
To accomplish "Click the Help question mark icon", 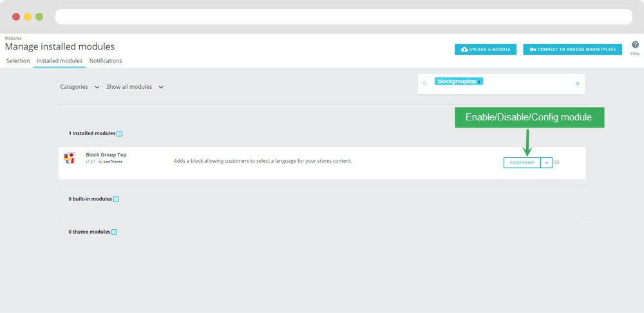I will click(635, 45).
